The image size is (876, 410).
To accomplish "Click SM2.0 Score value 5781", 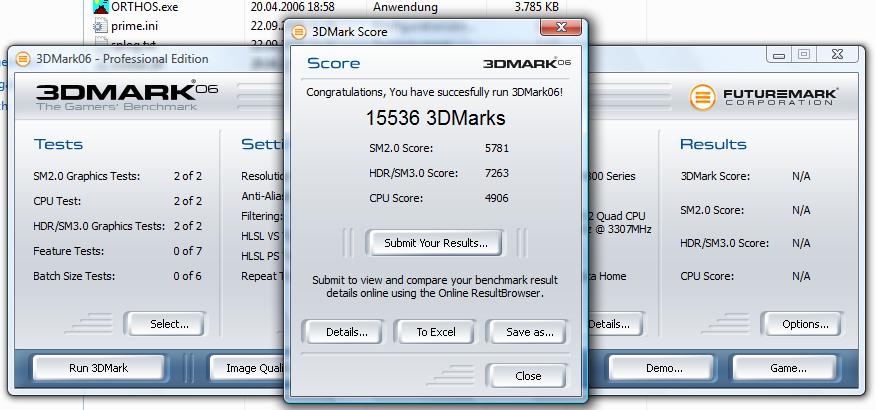I will pyautogui.click(x=497, y=149).
